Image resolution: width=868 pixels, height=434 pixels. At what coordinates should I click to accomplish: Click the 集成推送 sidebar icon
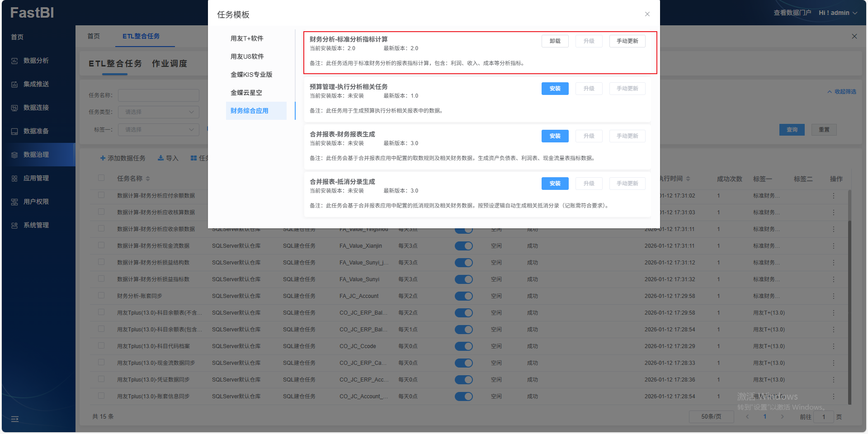[14, 85]
